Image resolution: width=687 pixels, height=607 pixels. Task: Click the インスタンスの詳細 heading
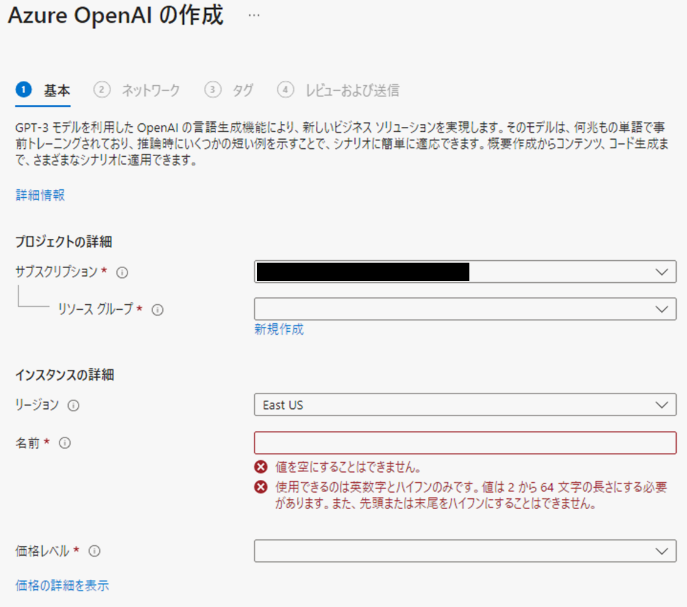tap(65, 375)
